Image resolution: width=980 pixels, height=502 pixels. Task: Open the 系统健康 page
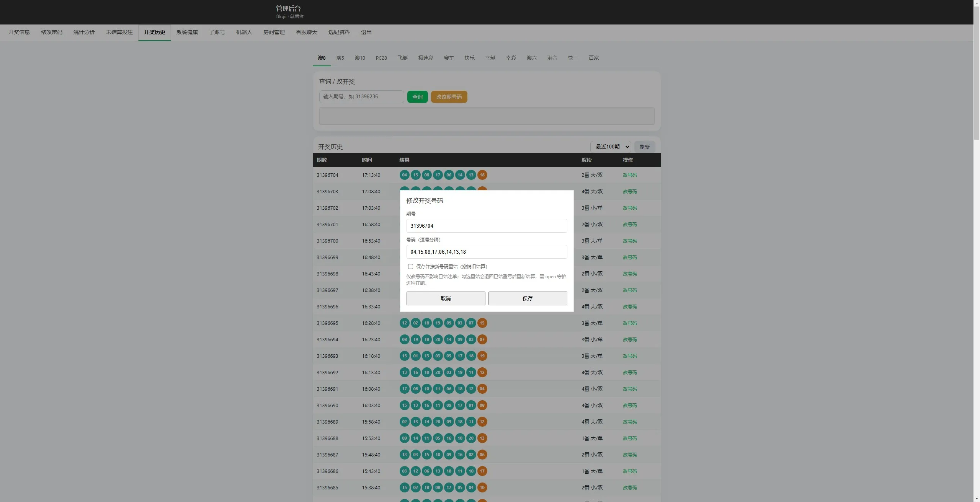pyautogui.click(x=187, y=32)
